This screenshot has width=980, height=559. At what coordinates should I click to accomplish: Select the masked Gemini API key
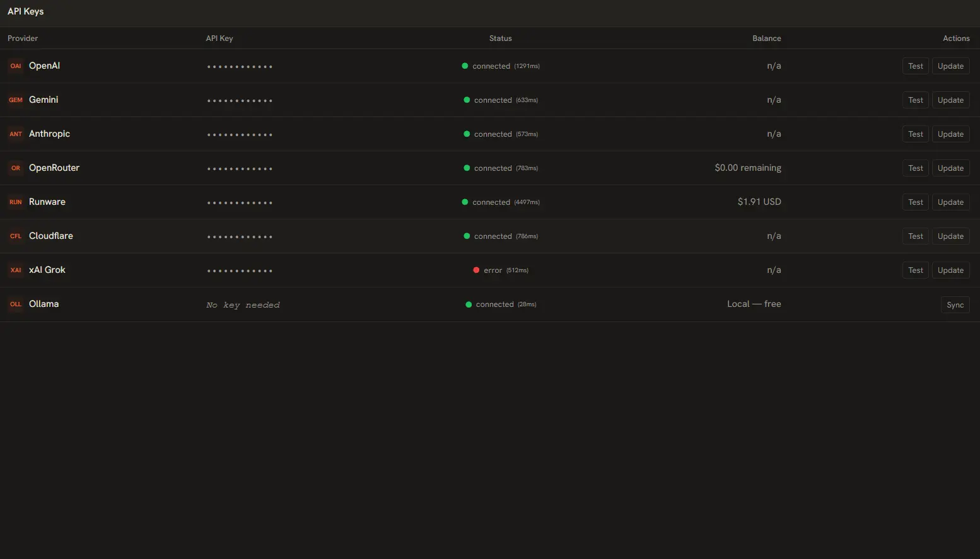[240, 101]
